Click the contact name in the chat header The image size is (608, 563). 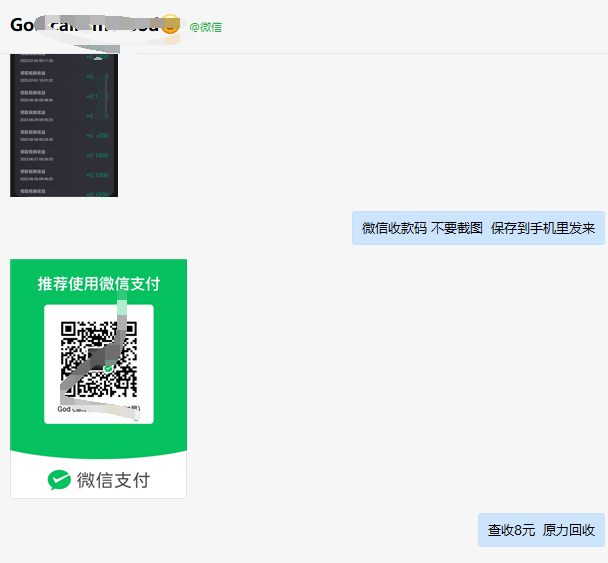coord(84,25)
